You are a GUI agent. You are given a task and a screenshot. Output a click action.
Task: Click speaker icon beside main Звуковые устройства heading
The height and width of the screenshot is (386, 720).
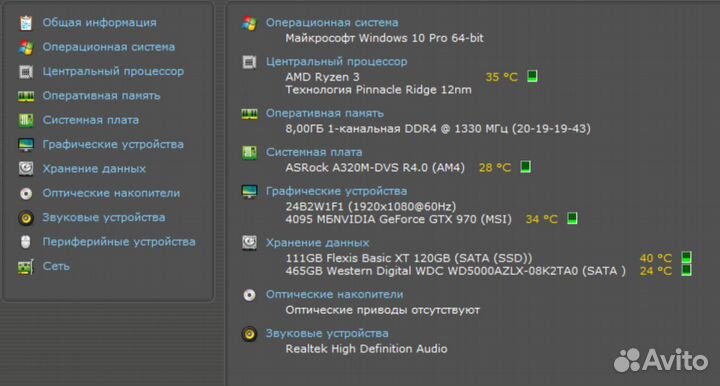pos(249,334)
